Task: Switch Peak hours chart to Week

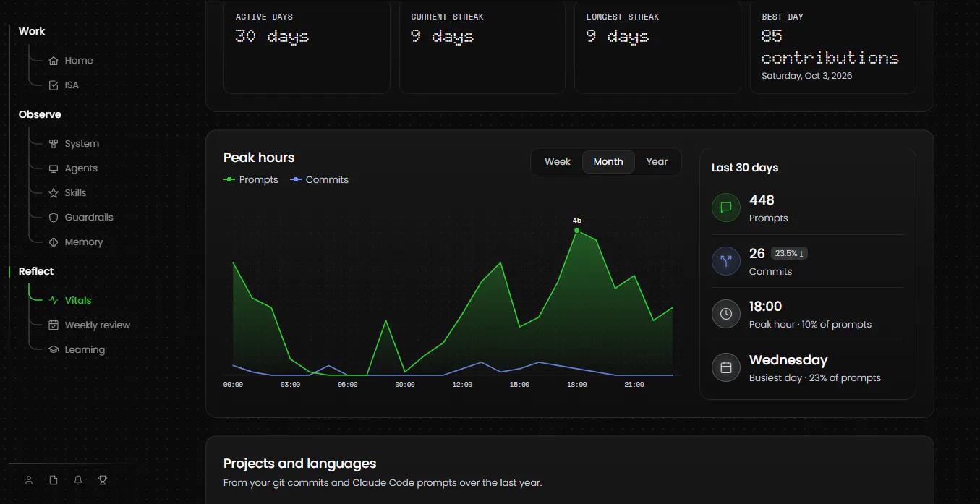Action: 558,162
